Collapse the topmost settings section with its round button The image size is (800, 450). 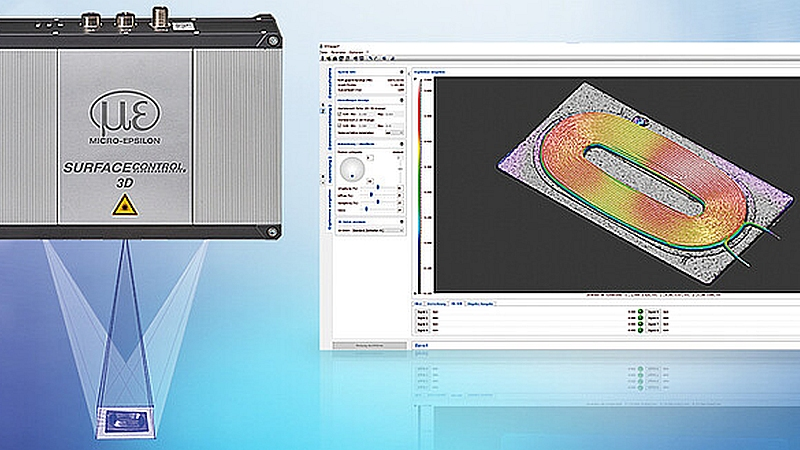coord(402,72)
